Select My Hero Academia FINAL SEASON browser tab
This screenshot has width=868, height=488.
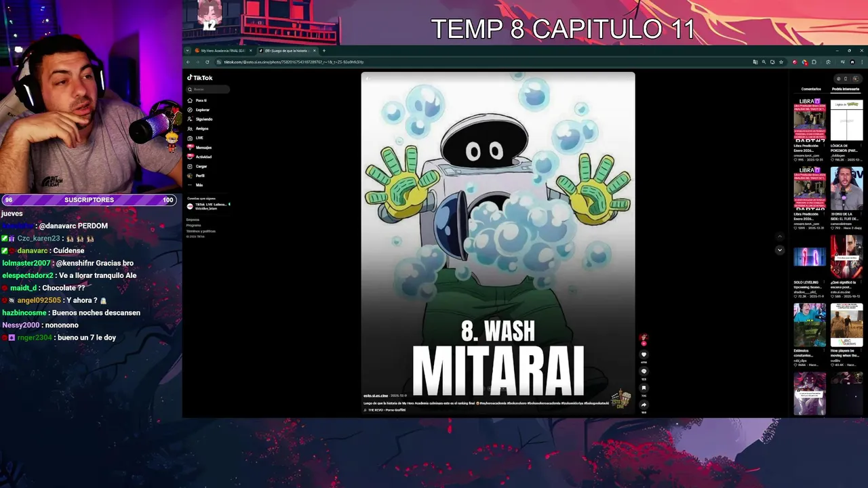click(222, 51)
